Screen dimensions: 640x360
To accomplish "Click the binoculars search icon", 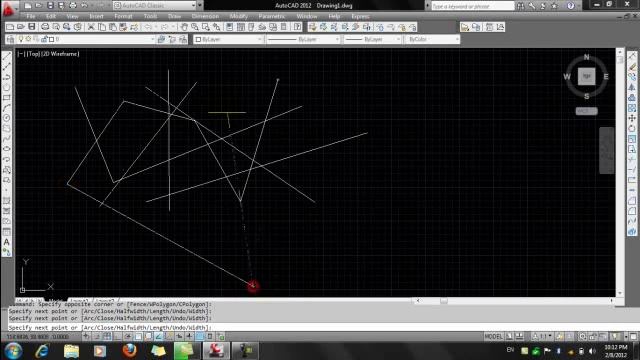I will (520, 6).
